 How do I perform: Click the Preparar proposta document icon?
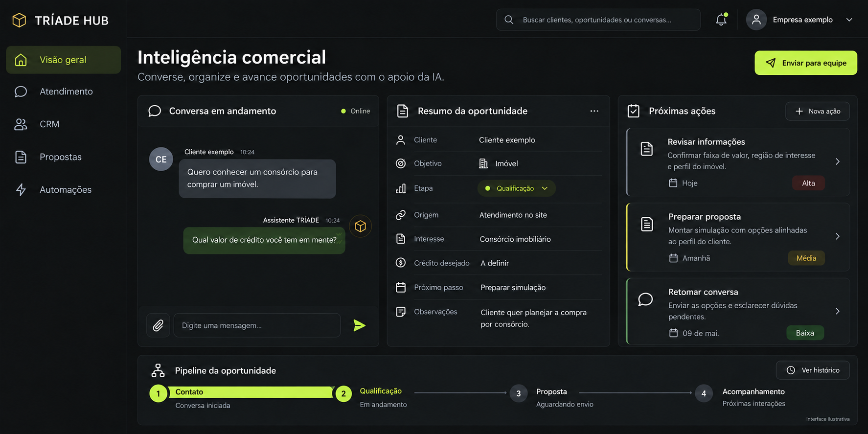pos(647,224)
